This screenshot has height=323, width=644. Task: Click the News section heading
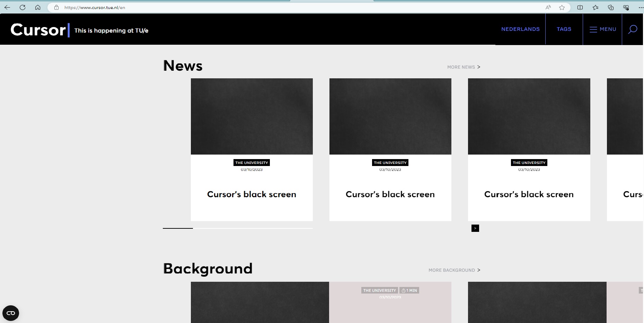pos(183,66)
